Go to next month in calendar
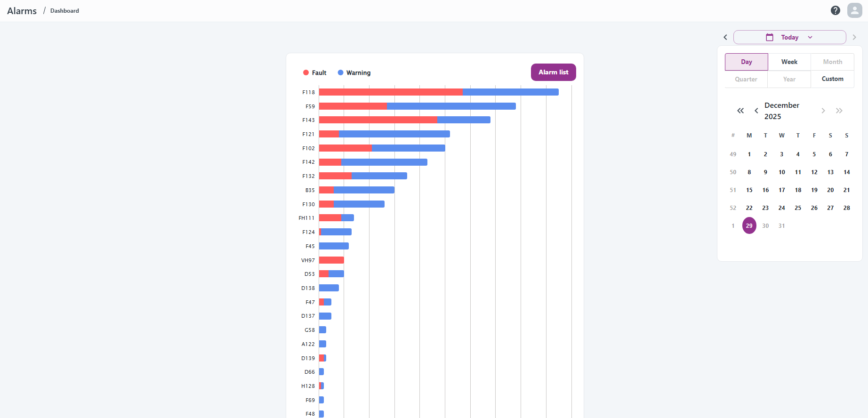 [x=823, y=111]
